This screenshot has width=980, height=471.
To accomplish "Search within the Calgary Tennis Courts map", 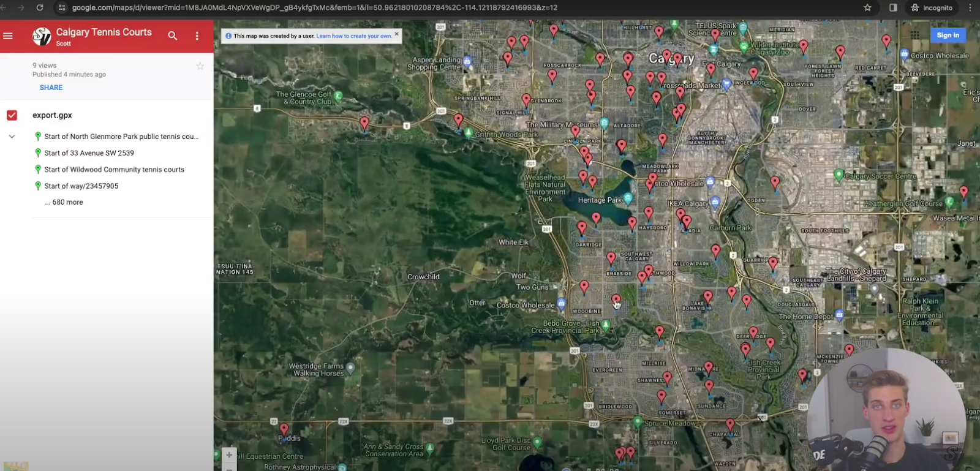I will tap(173, 36).
